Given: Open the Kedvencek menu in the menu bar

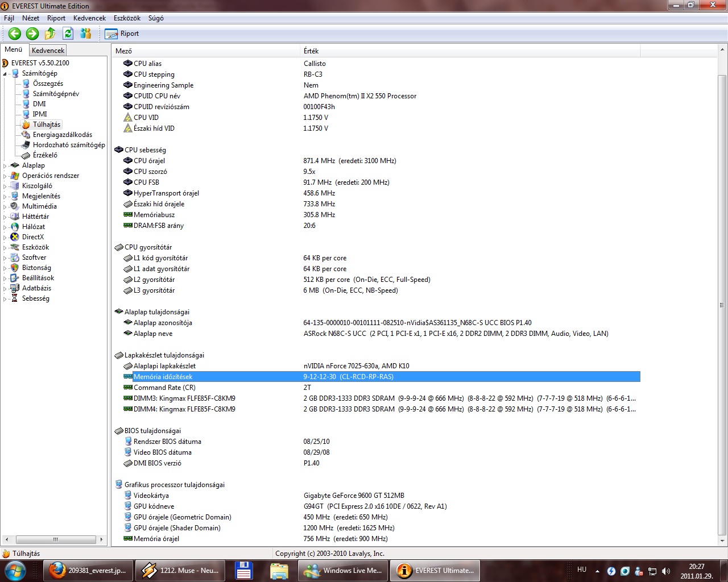Looking at the screenshot, I should (89, 18).
